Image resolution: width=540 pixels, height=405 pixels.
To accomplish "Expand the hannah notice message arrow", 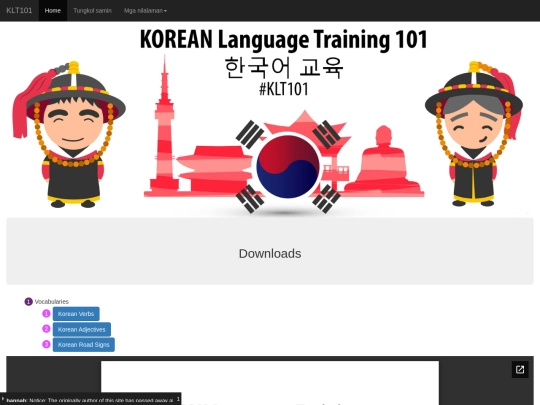I will click(3, 399).
